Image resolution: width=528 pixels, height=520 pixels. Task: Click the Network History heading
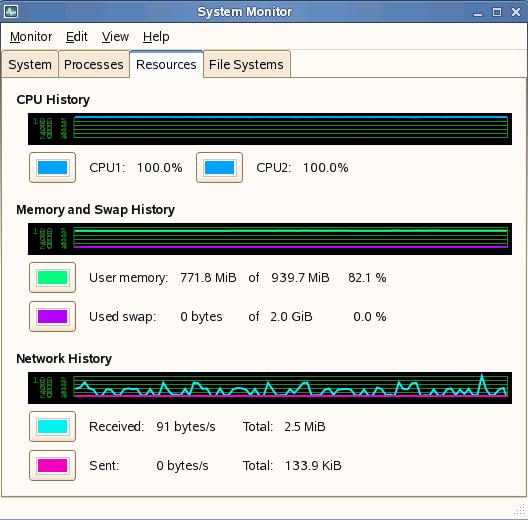coord(64,358)
